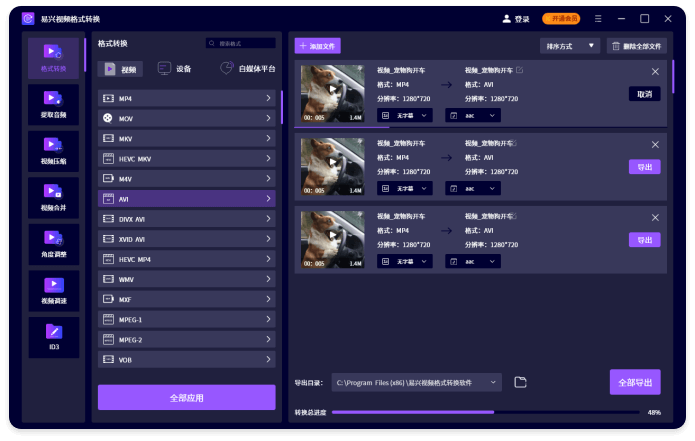Click the MKV format icon
The width and height of the screenshot is (695, 441).
click(x=108, y=139)
